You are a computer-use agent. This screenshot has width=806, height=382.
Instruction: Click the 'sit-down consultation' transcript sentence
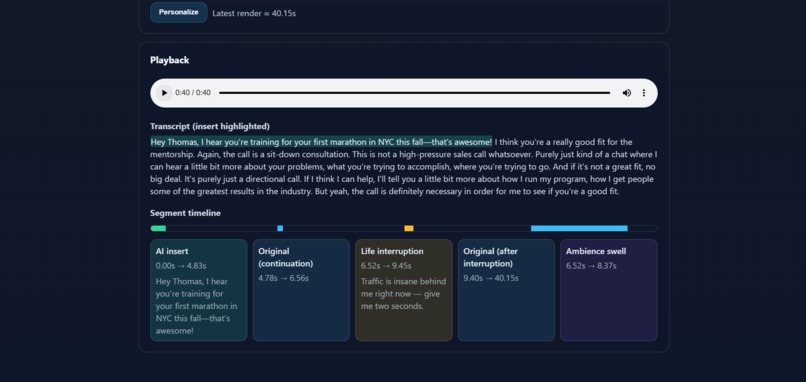point(272,154)
